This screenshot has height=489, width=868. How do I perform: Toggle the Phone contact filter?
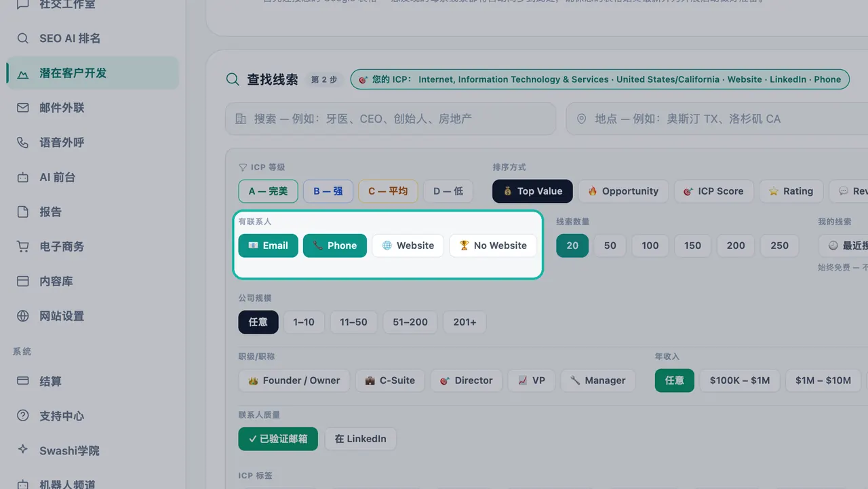(335, 246)
